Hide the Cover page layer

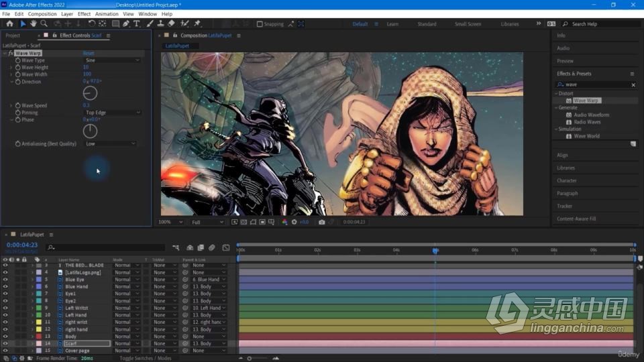point(5,351)
